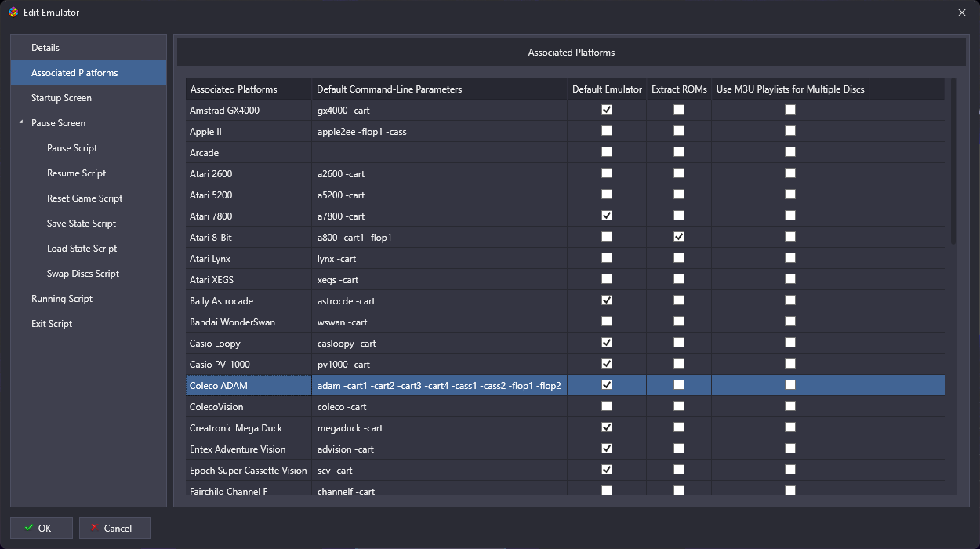980x549 pixels.
Task: Tick Default Emulator for Atari 5200
Action: coord(607,195)
